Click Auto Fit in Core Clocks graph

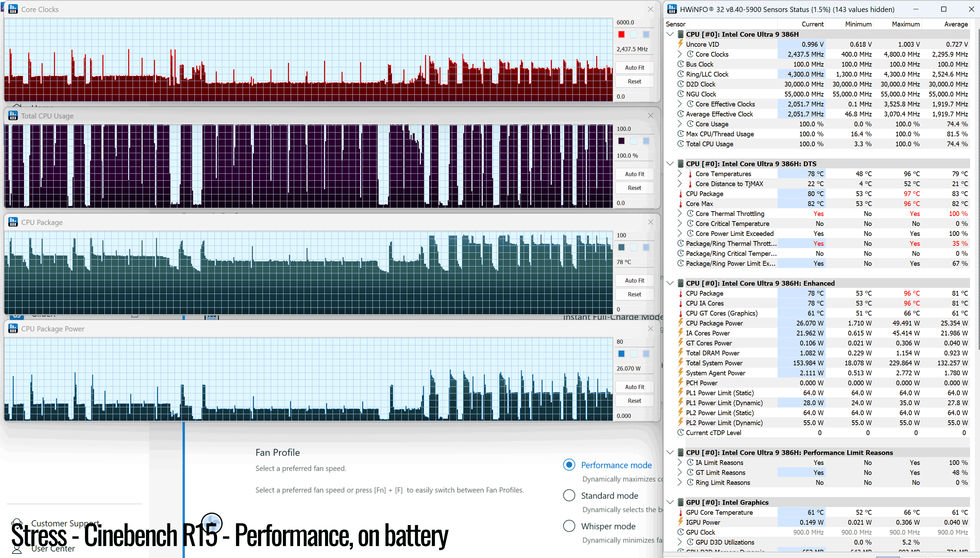coord(635,67)
